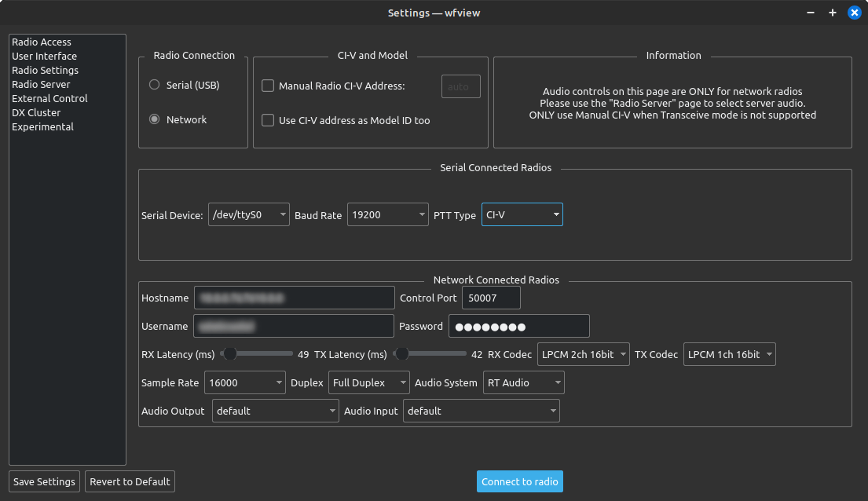
Task: Minimize the Settings window
Action: click(x=811, y=13)
